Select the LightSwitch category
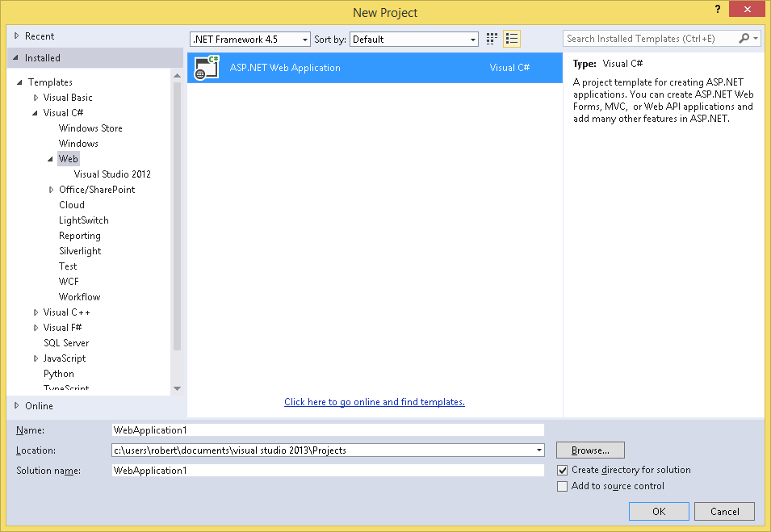Image resolution: width=771 pixels, height=532 pixels. [84, 220]
